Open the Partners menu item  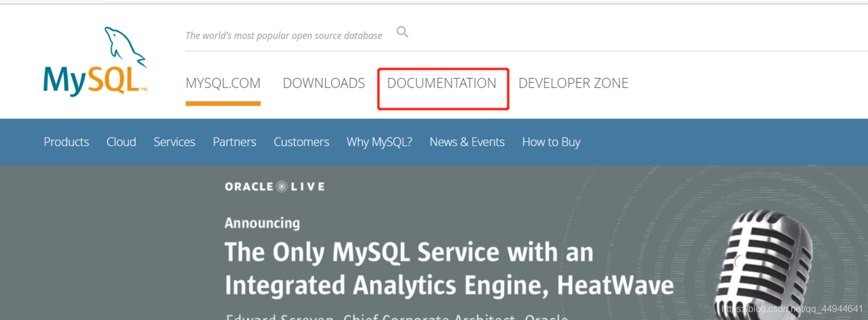pyautogui.click(x=234, y=142)
